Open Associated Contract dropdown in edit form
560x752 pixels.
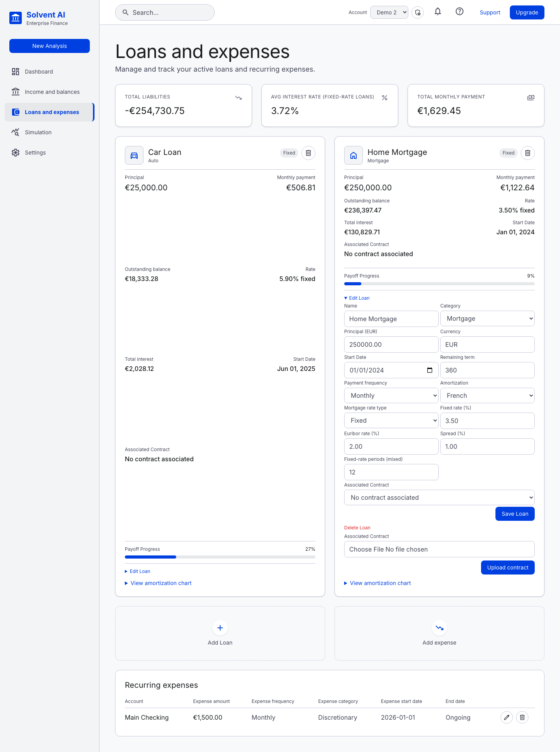[x=439, y=497]
